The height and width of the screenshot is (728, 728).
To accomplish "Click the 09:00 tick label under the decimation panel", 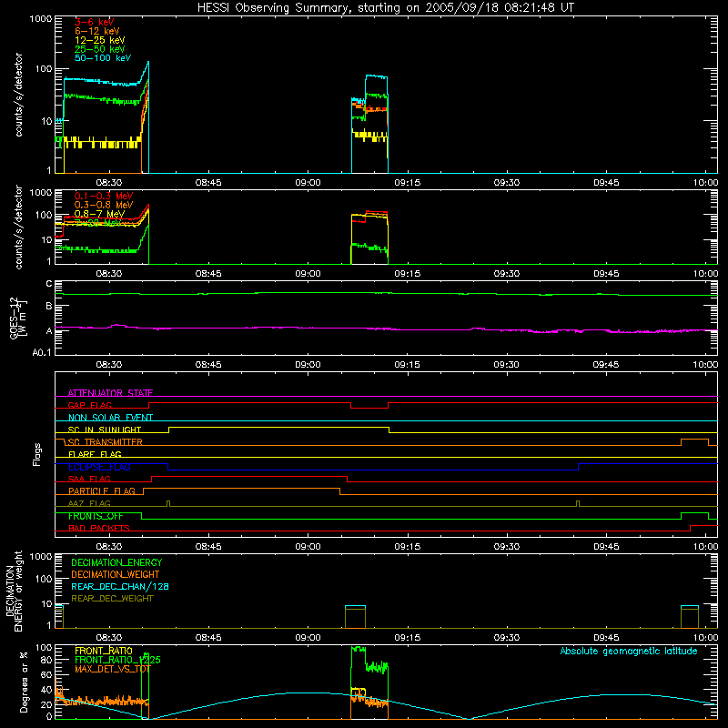I will [308, 638].
